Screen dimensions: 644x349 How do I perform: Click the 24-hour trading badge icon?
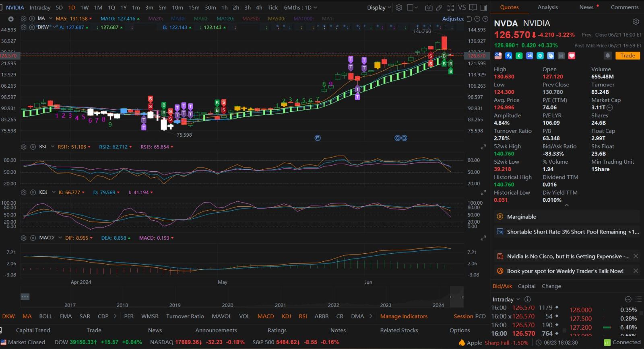point(530,56)
